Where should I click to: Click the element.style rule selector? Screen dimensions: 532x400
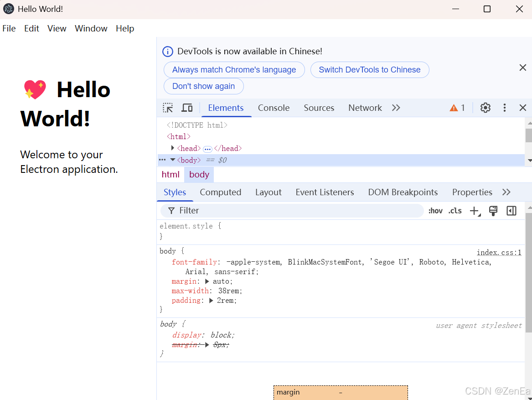click(x=186, y=226)
